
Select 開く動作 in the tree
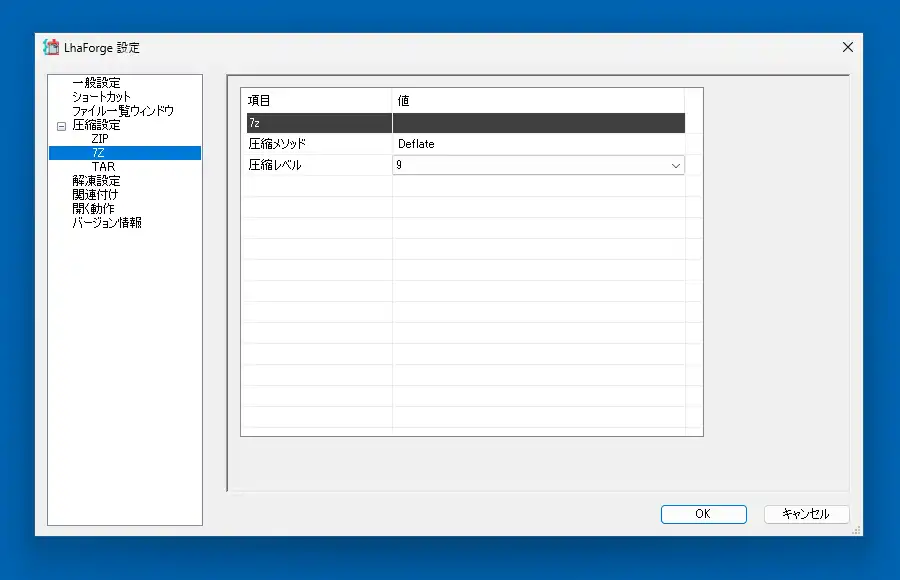(93, 208)
